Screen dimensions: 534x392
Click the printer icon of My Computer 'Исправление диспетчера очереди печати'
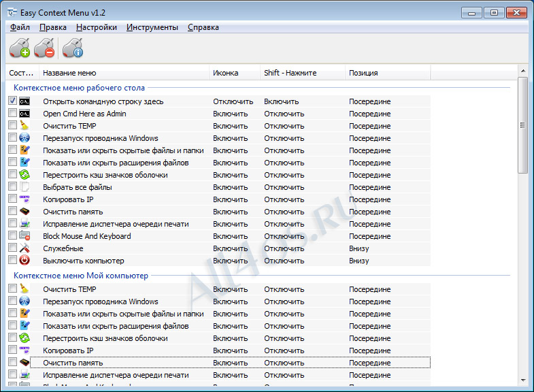(x=24, y=375)
